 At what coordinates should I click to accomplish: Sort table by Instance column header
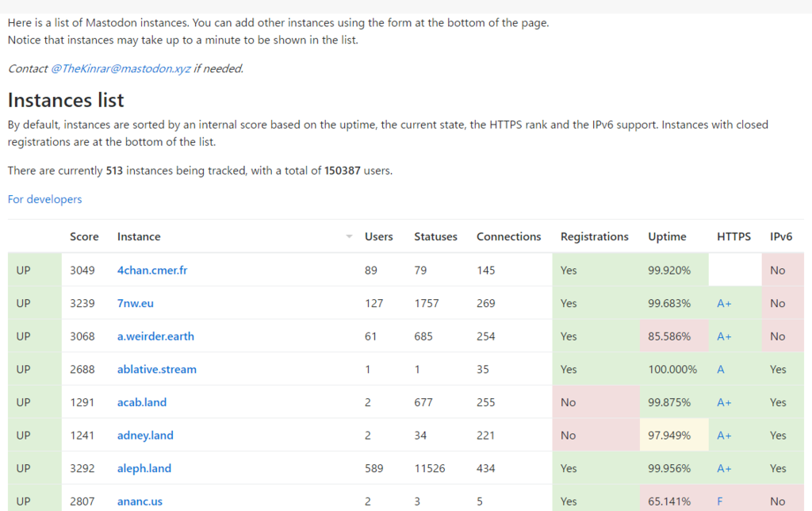pos(139,236)
